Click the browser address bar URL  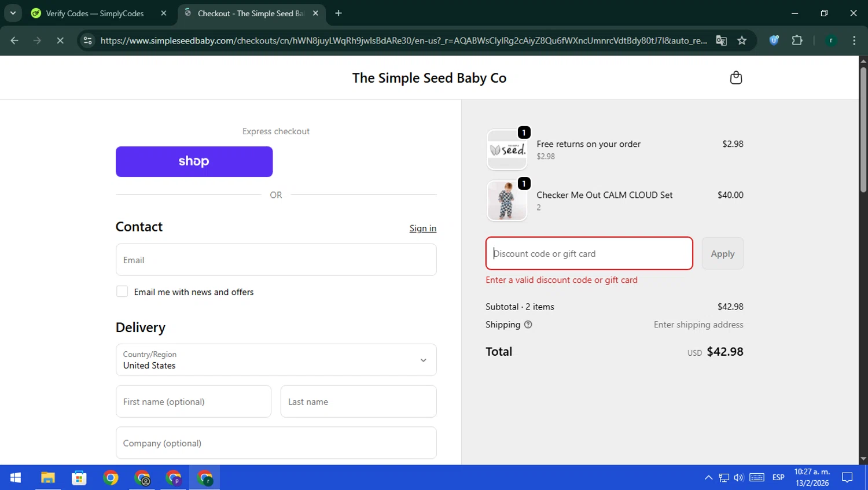[x=403, y=40]
